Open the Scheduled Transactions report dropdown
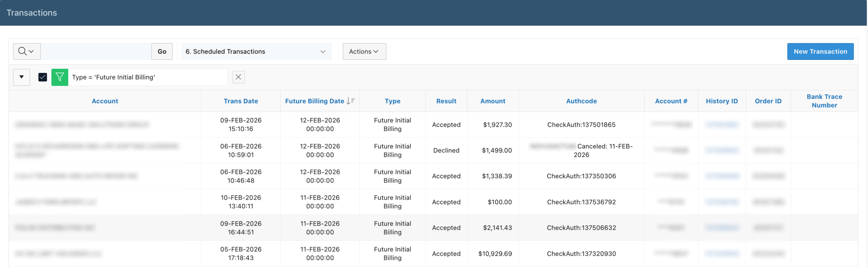Screen dimensions: 868x268 point(256,51)
